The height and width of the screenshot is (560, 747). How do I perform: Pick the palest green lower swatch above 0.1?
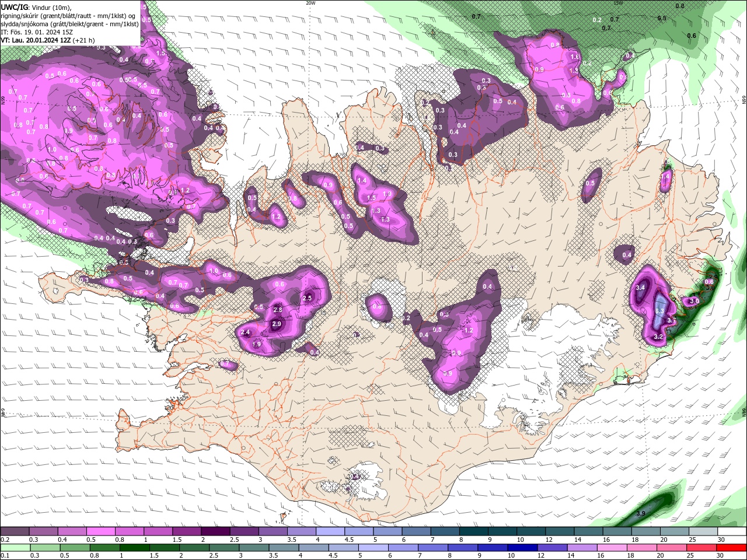(x=15, y=547)
